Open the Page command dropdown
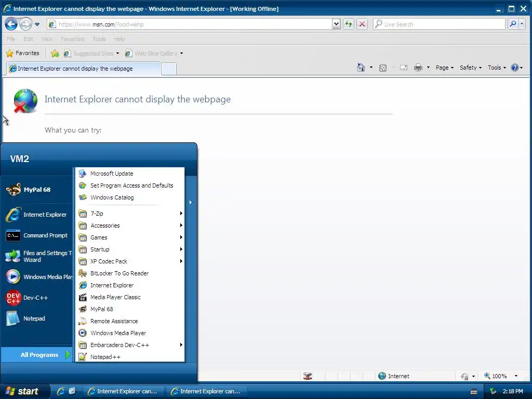The height and width of the screenshot is (399, 532). pyautogui.click(x=445, y=68)
